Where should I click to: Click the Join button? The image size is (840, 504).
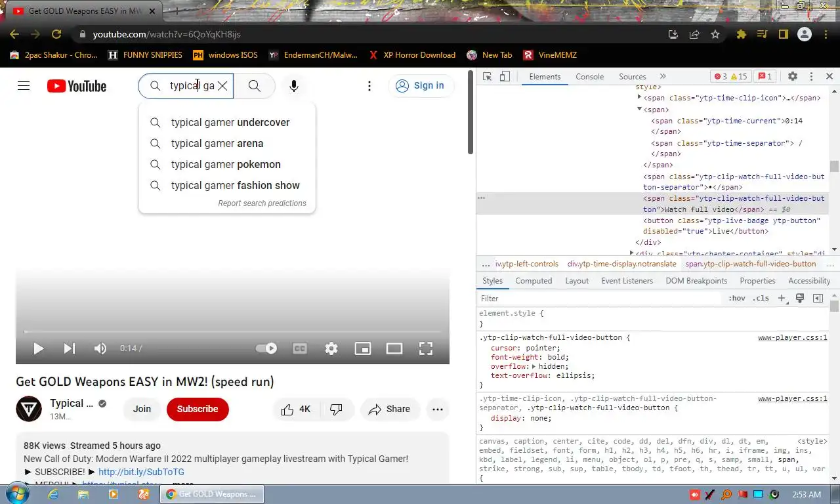(x=142, y=409)
